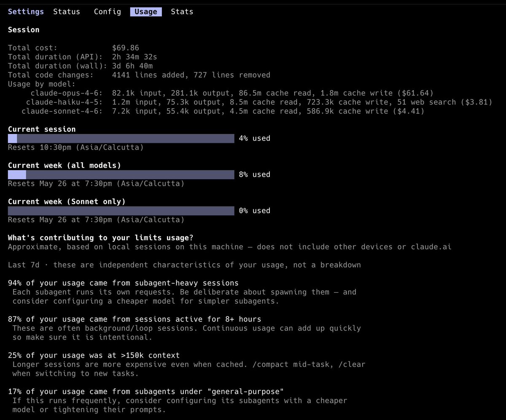Click the 4% used label
Image resolution: width=506 pixels, height=420 pixels.
pyautogui.click(x=254, y=139)
